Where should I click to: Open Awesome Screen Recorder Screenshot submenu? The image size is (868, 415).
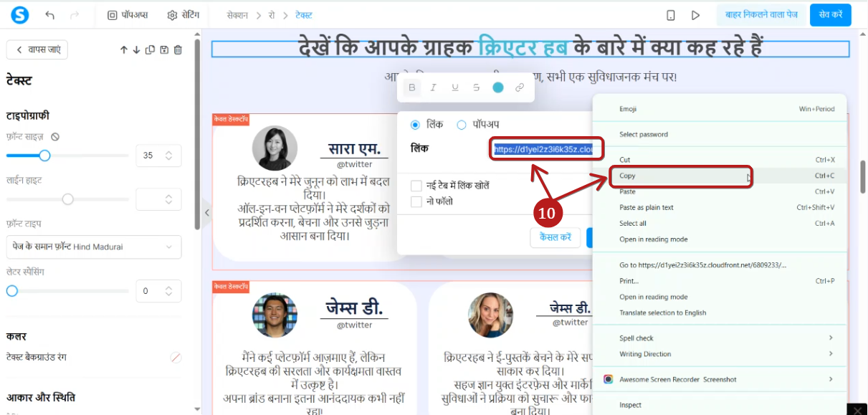click(x=720, y=379)
